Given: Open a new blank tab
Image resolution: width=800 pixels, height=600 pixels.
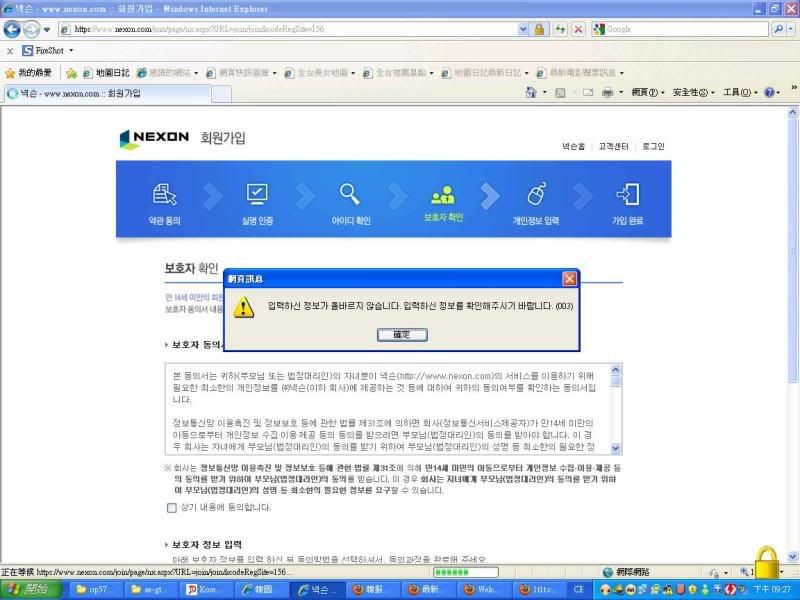Looking at the screenshot, I should tap(221, 94).
